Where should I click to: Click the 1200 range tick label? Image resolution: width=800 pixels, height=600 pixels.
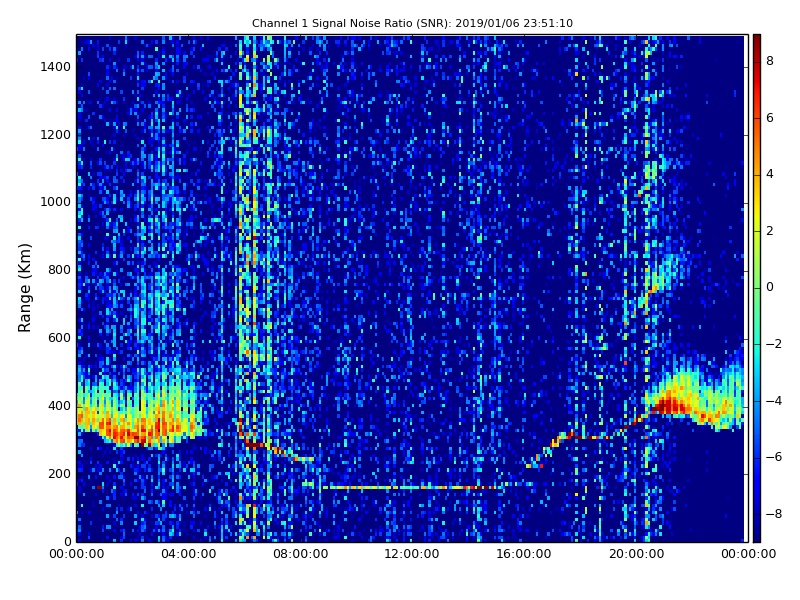[x=56, y=135]
